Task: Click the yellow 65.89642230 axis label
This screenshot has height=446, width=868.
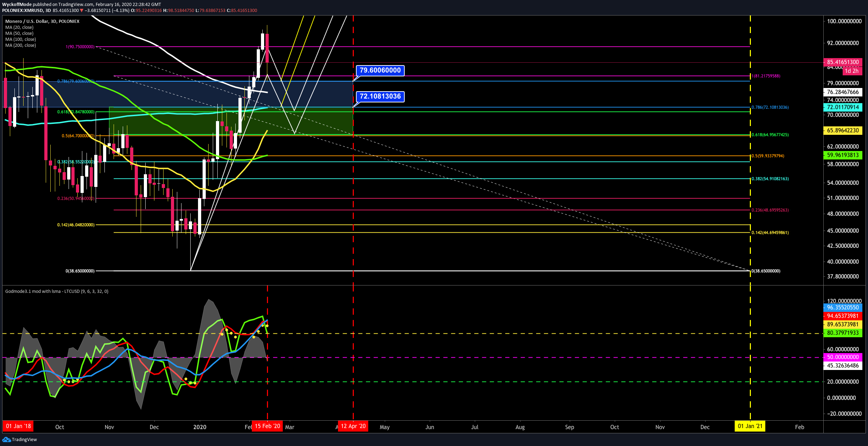Action: pos(843,130)
